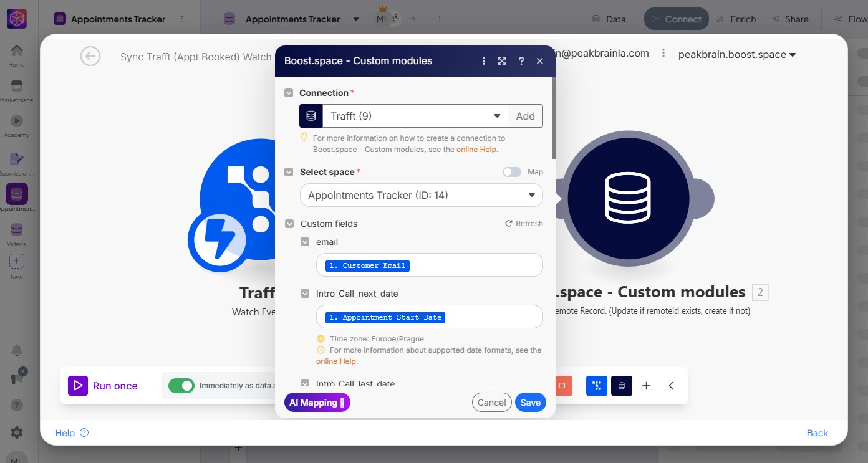868x463 pixels.
Task: Open Home in the left sidebar
Action: point(17,55)
